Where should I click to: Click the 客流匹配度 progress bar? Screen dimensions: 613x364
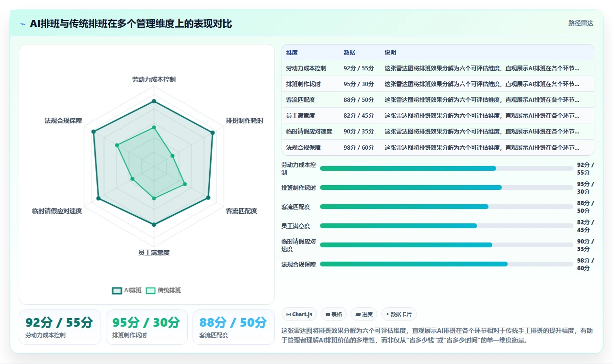pos(446,207)
